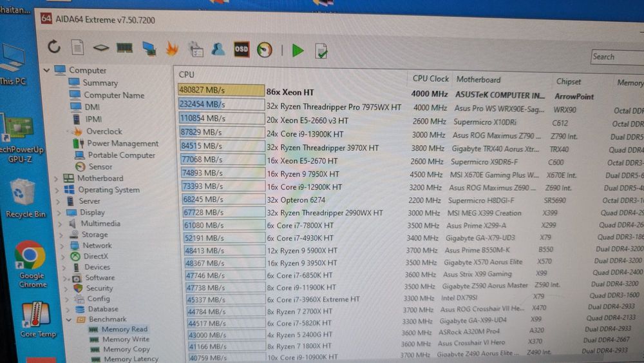The height and width of the screenshot is (363, 644).
Task: Collapse the Computer tree node
Action: click(x=47, y=70)
